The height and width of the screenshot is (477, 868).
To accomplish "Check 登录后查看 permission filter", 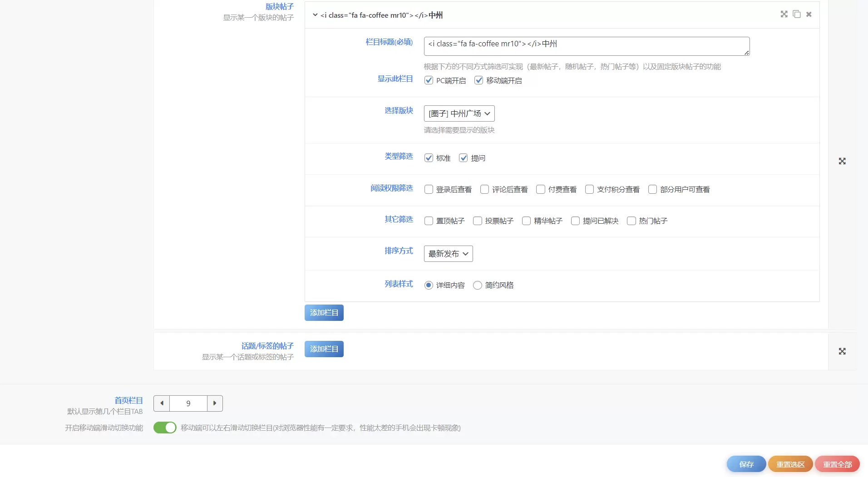I will (x=429, y=189).
